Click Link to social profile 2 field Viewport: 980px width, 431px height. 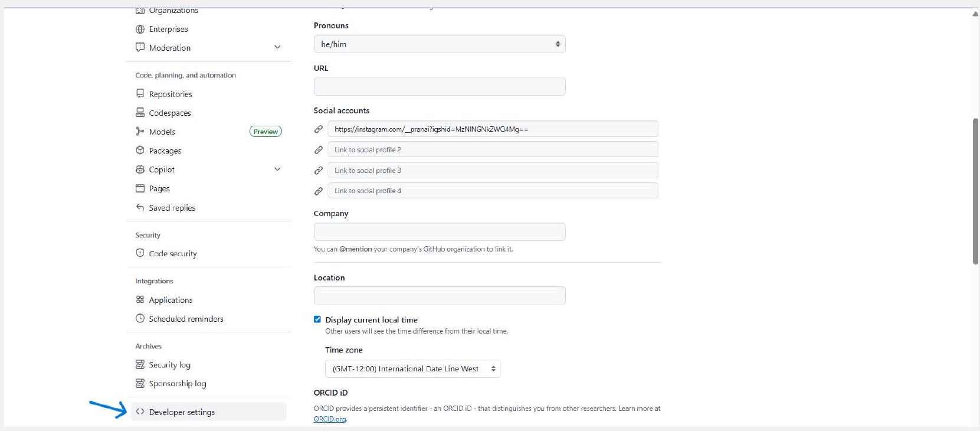click(493, 149)
